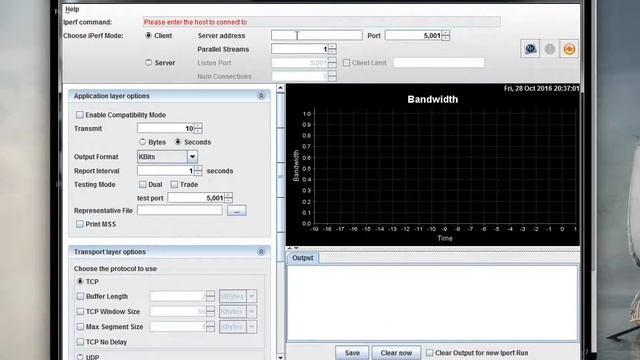640x360 pixels.
Task: Click the options panel vertical scrollbar
Action: [280, 222]
